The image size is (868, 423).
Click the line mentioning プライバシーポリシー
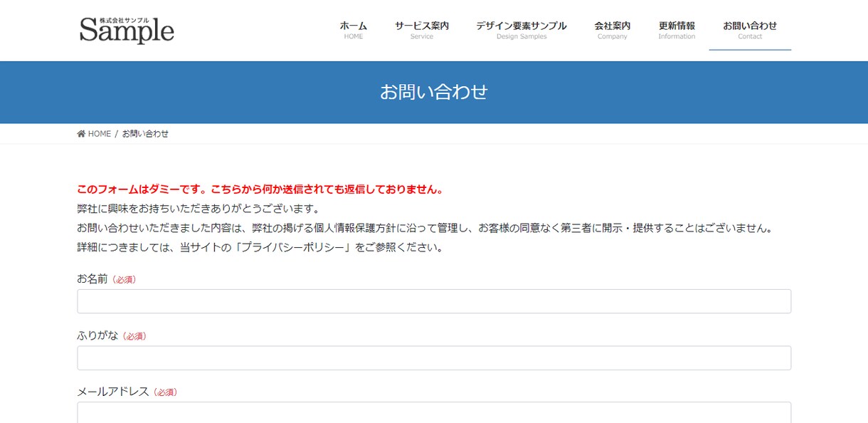pos(260,248)
